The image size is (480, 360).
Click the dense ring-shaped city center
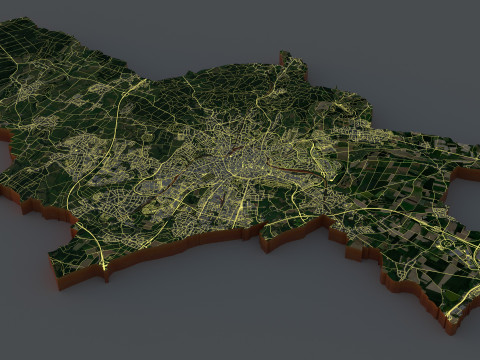point(247,162)
